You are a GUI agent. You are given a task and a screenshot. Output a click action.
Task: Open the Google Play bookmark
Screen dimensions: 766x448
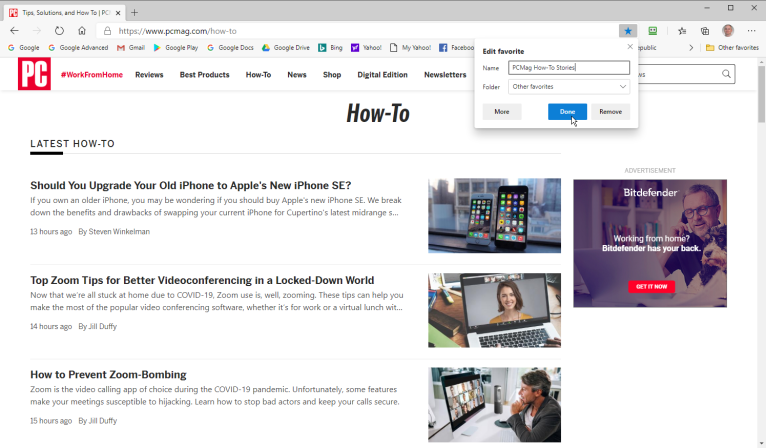(176, 47)
